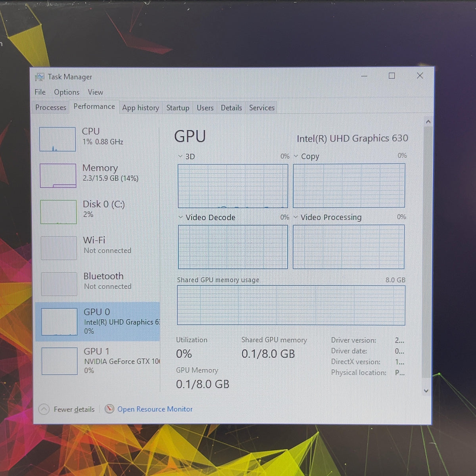Switch to the Users tab
The image size is (476, 476).
tap(205, 107)
